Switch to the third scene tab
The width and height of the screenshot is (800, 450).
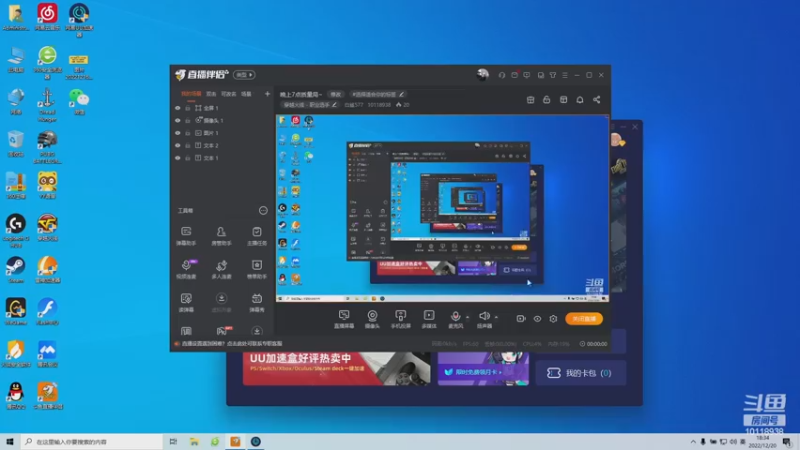point(229,94)
